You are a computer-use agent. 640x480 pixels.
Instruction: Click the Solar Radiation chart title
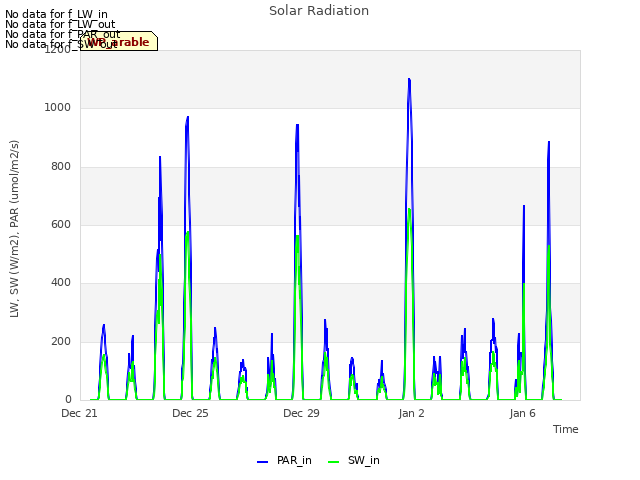pyautogui.click(x=319, y=11)
